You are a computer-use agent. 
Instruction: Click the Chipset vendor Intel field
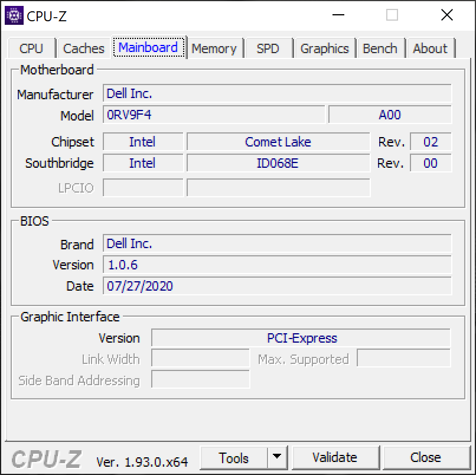(x=143, y=142)
